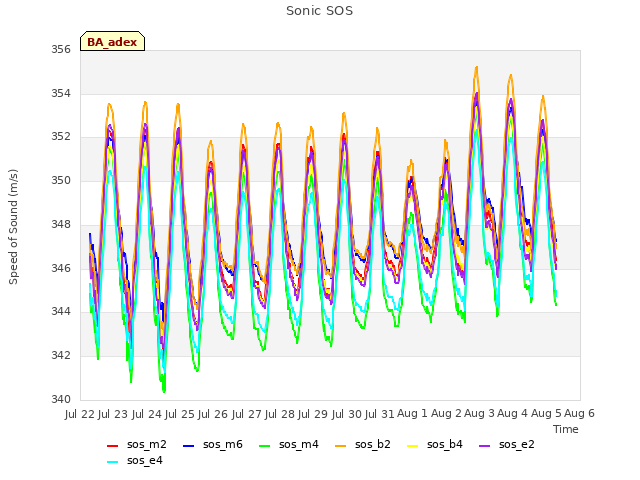Click the BA_adex annotation label
This screenshot has width=640, height=480.
112,41
